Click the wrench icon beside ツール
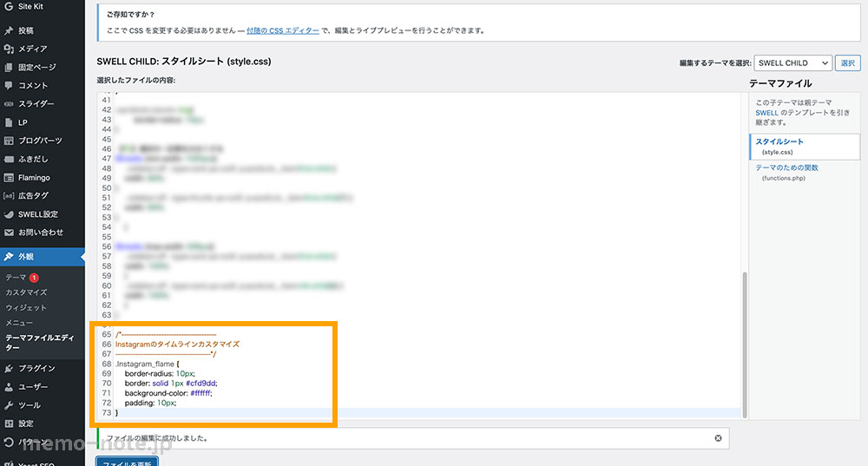Image resolution: width=868 pixels, height=466 pixels. (9, 405)
